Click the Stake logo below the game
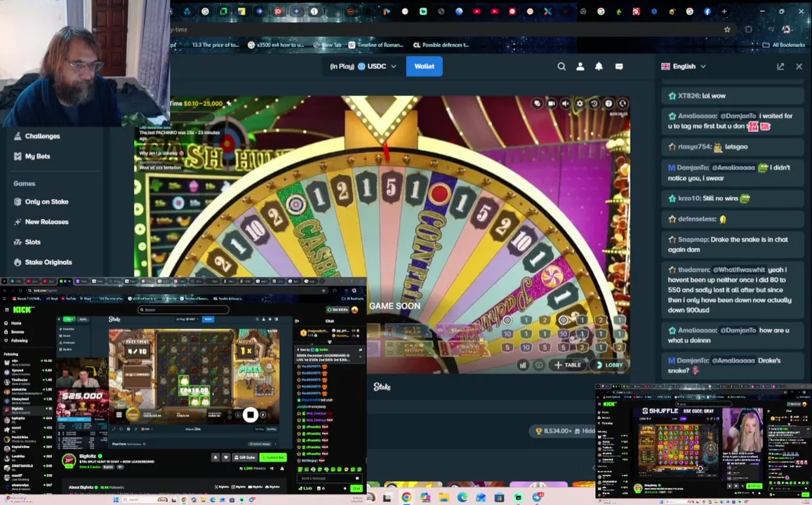The height and width of the screenshot is (505, 812). pos(382,386)
